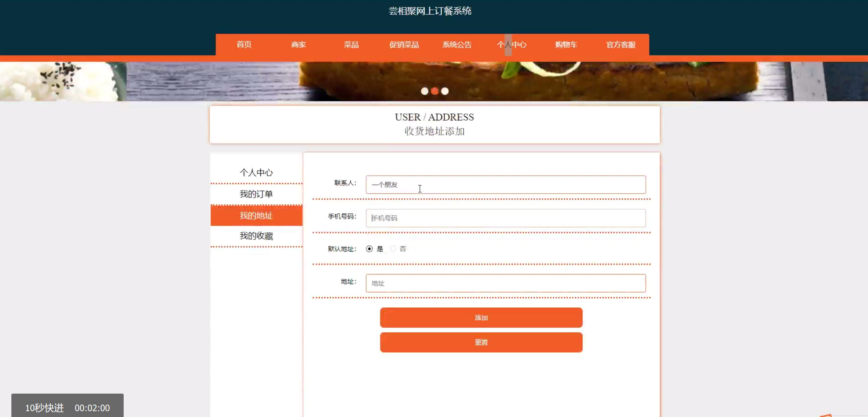Open the 首页 home navigation item

tap(244, 45)
